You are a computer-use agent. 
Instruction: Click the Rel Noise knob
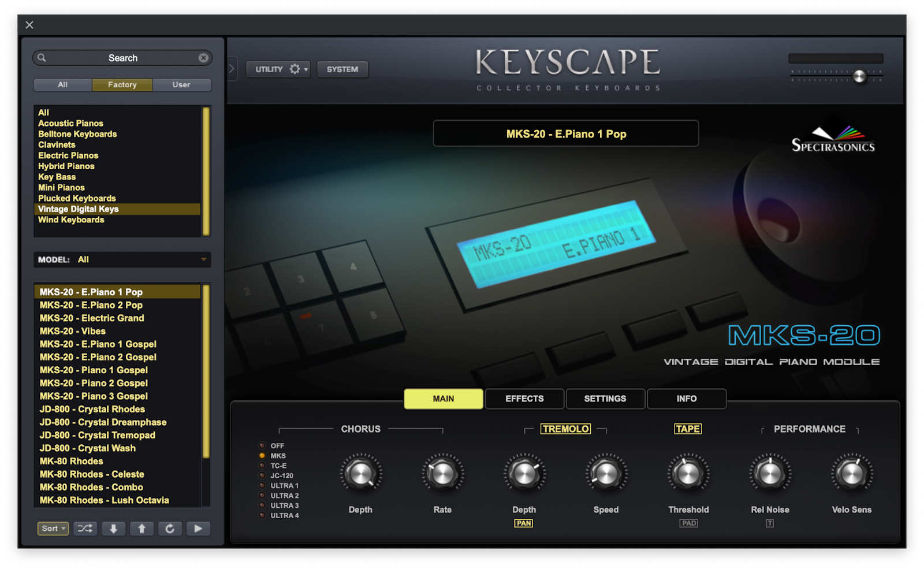770,474
